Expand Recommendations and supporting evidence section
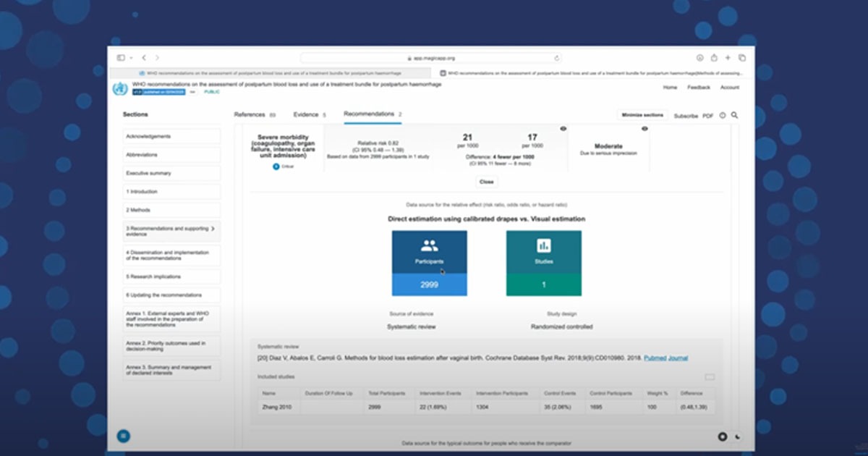This screenshot has height=456, width=868. point(213,229)
